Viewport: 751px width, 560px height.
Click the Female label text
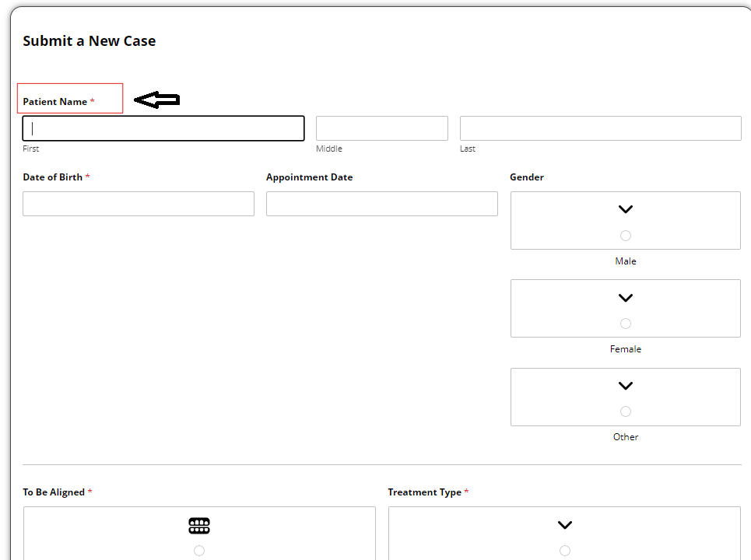point(626,349)
